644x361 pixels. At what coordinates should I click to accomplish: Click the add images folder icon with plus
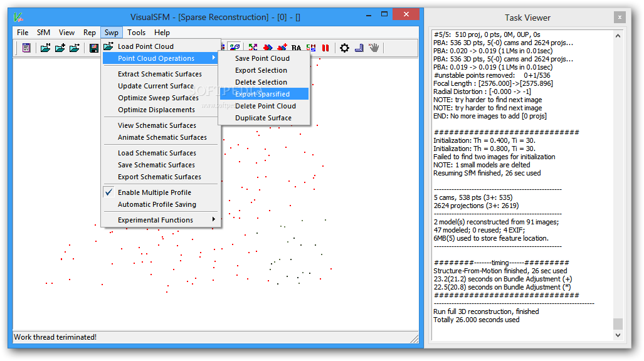[60, 48]
